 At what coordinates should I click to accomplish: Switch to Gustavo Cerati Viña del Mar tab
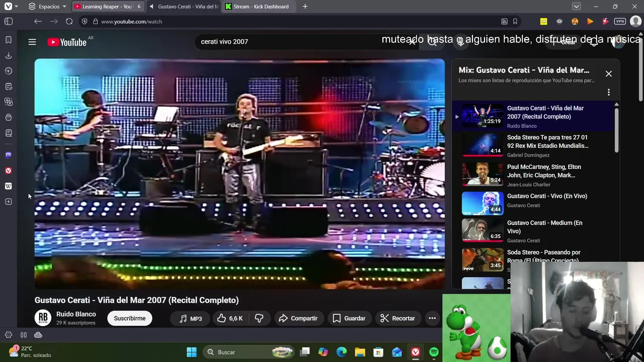184,7
